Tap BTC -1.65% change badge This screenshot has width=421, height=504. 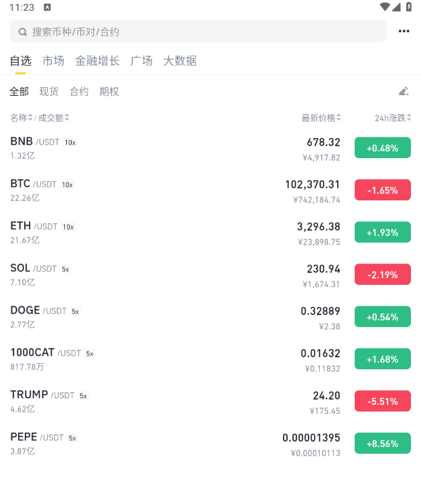[382, 190]
